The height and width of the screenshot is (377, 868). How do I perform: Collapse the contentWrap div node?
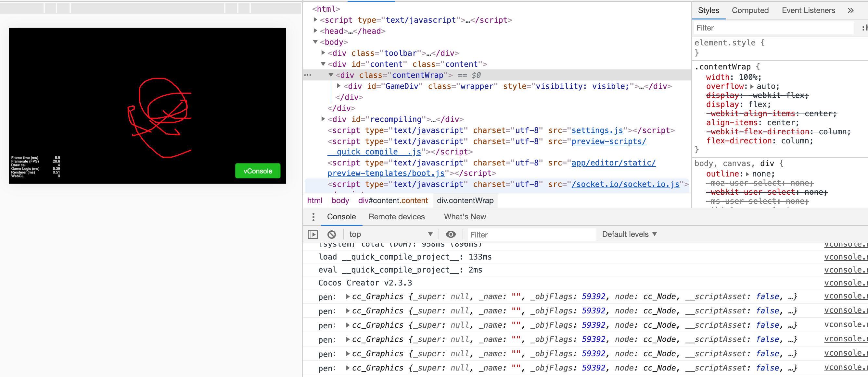(x=331, y=75)
